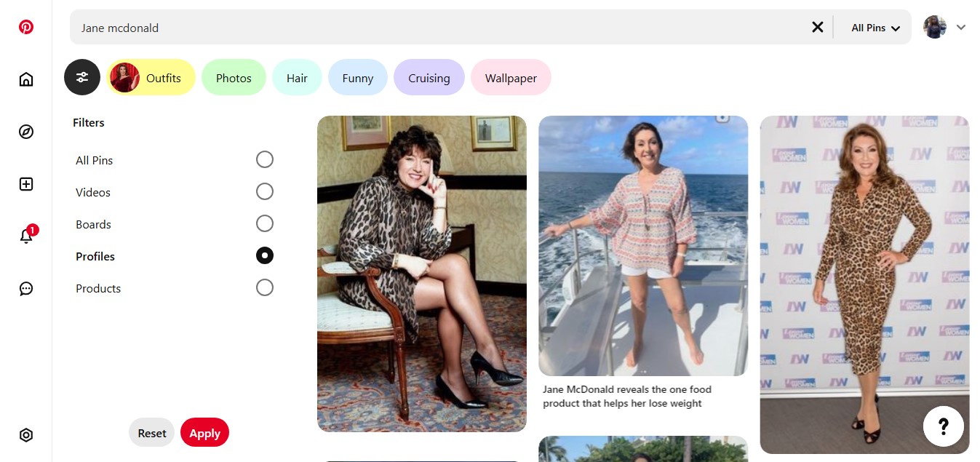This screenshot has width=980, height=462.
Task: Open the Jane McDonald weight loss article link
Action: pos(628,396)
